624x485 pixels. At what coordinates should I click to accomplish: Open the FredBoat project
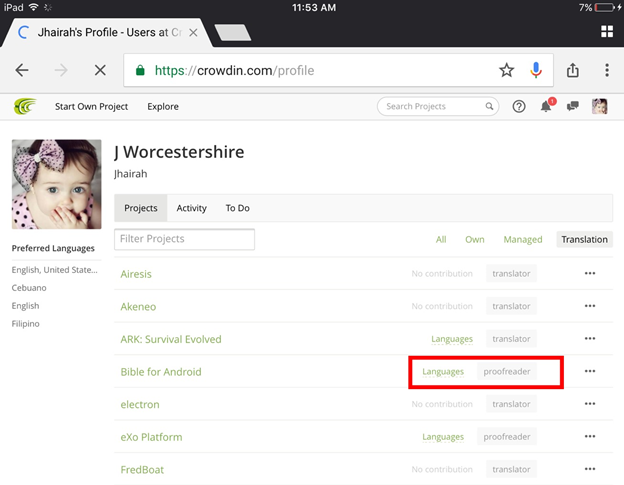pos(142,470)
